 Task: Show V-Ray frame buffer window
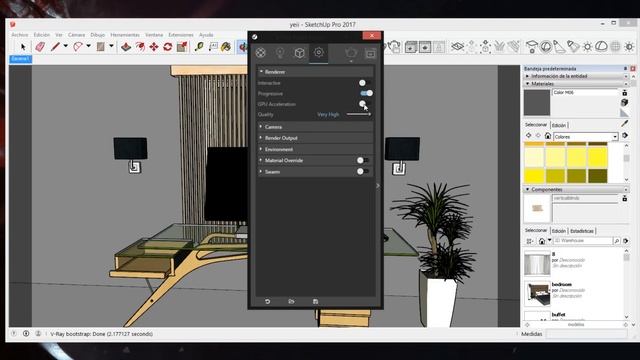pyautogui.click(x=425, y=47)
